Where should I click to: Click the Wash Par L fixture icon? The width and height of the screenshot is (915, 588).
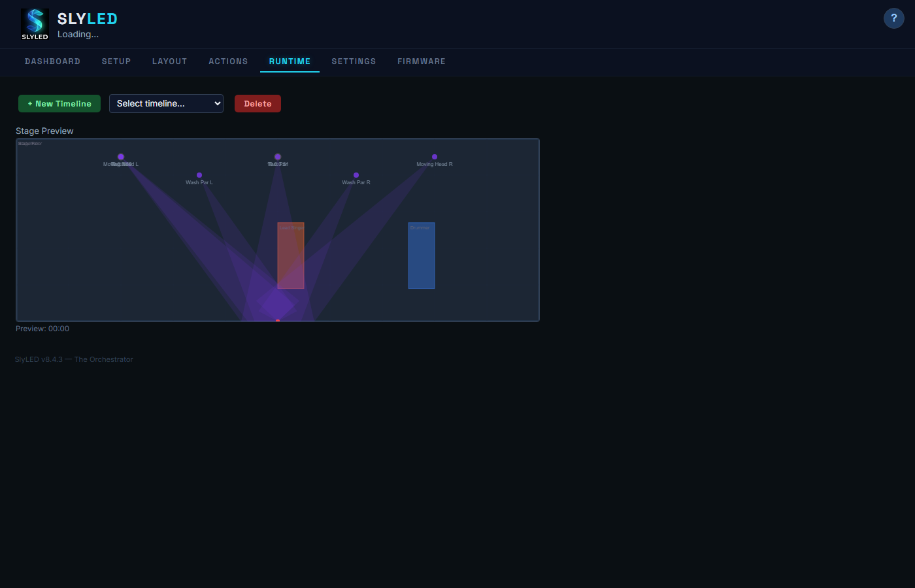click(x=199, y=175)
